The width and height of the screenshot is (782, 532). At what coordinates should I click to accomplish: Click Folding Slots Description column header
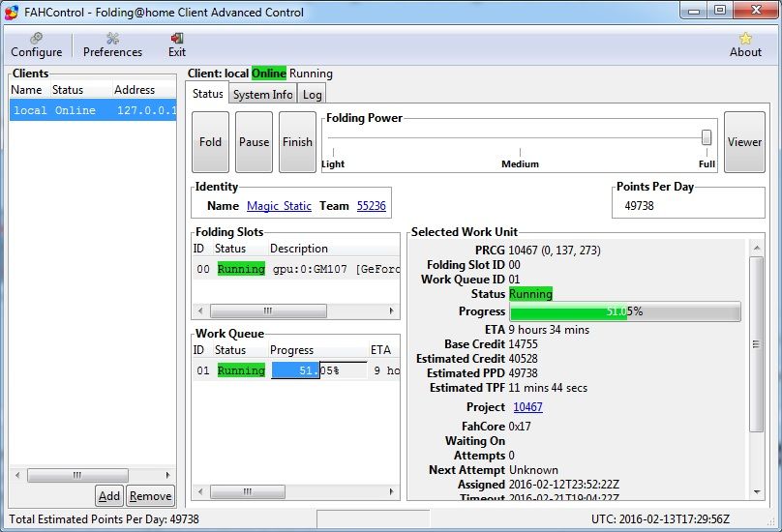tap(334, 249)
